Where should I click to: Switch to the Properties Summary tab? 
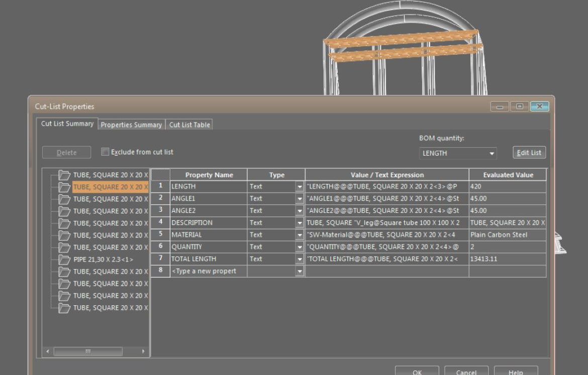[131, 125]
